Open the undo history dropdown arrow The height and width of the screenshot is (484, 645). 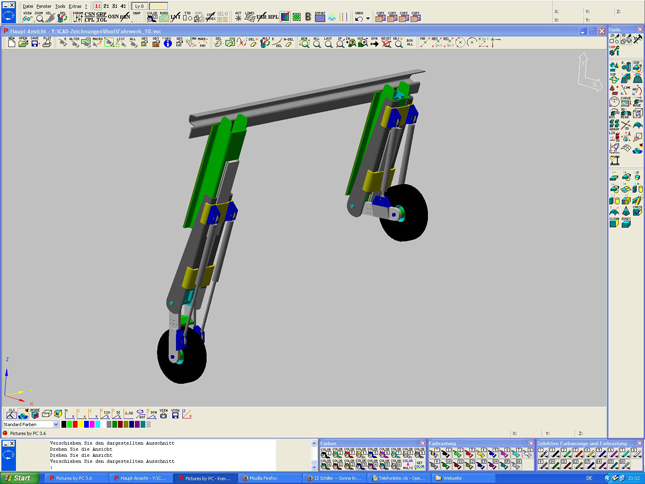point(367,18)
